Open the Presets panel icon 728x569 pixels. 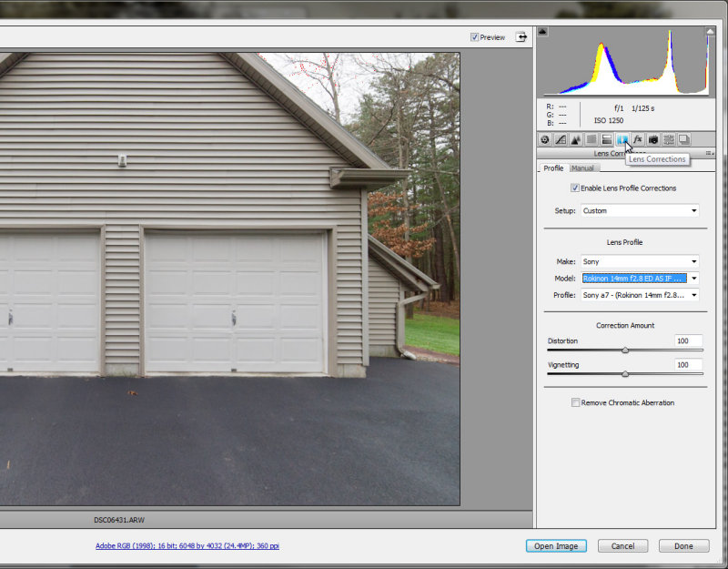click(669, 139)
